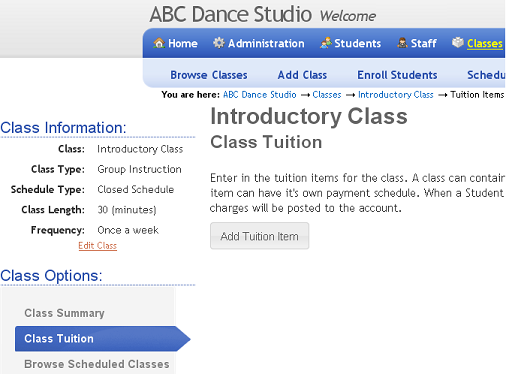Open the Administration menu

(x=266, y=43)
